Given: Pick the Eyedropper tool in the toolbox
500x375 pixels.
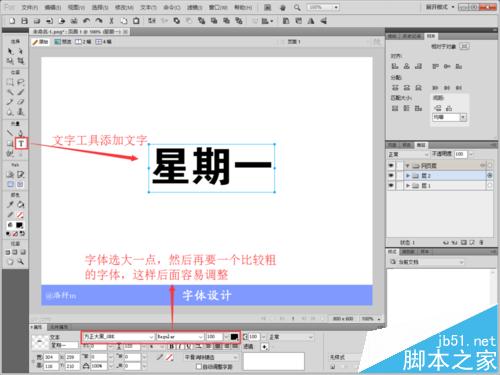Looking at the screenshot, I should click(x=10, y=204).
